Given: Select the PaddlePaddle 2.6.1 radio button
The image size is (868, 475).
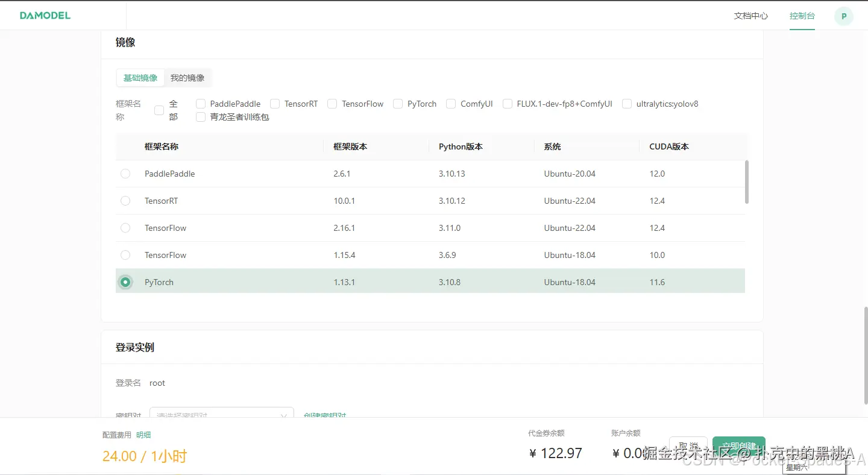Looking at the screenshot, I should click(x=125, y=174).
